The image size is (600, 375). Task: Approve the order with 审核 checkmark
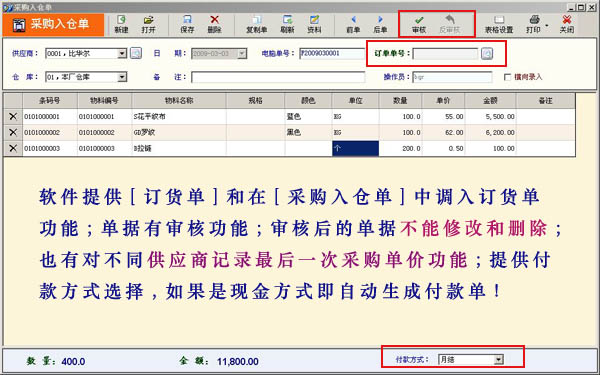pos(419,24)
